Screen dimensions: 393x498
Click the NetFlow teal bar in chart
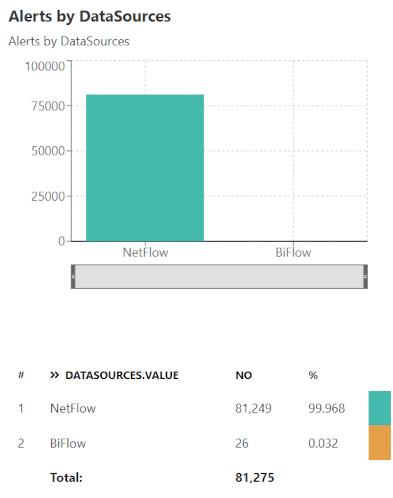click(x=145, y=168)
